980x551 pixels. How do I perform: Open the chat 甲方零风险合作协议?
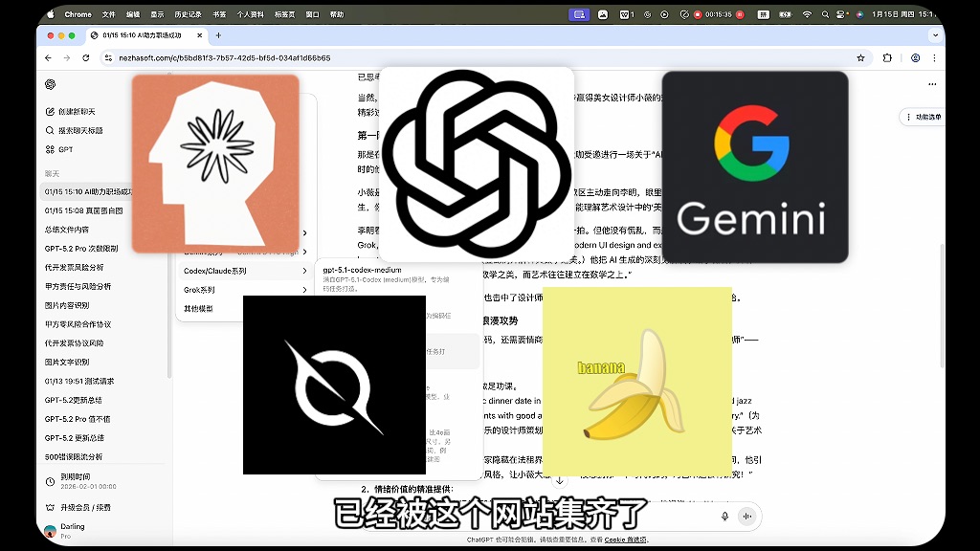78,324
